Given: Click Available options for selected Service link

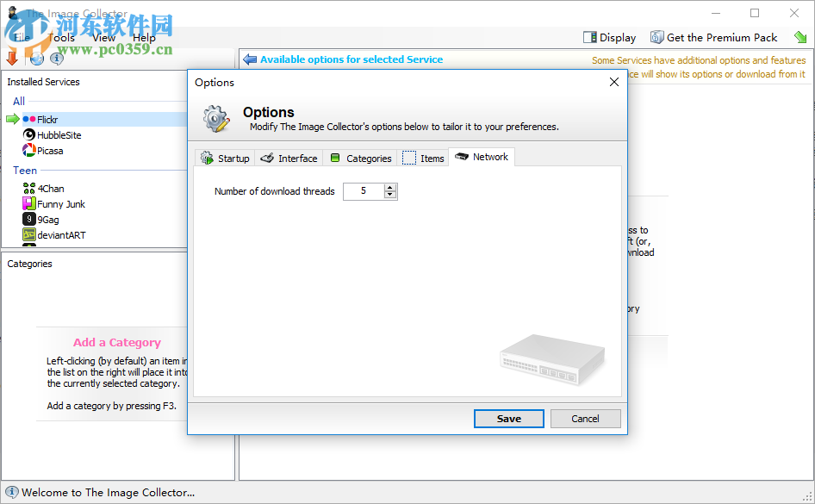Looking at the screenshot, I should coord(352,59).
